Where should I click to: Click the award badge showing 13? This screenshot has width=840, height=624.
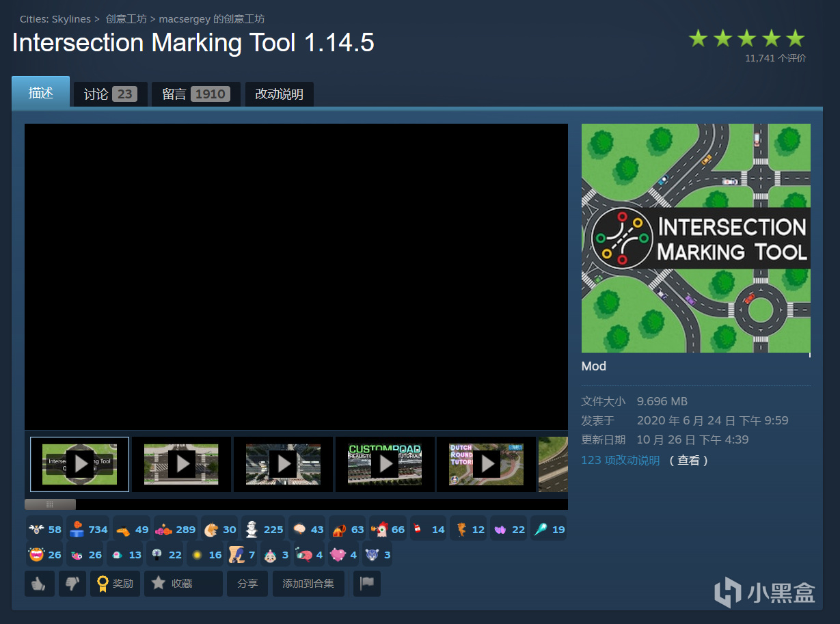126,554
